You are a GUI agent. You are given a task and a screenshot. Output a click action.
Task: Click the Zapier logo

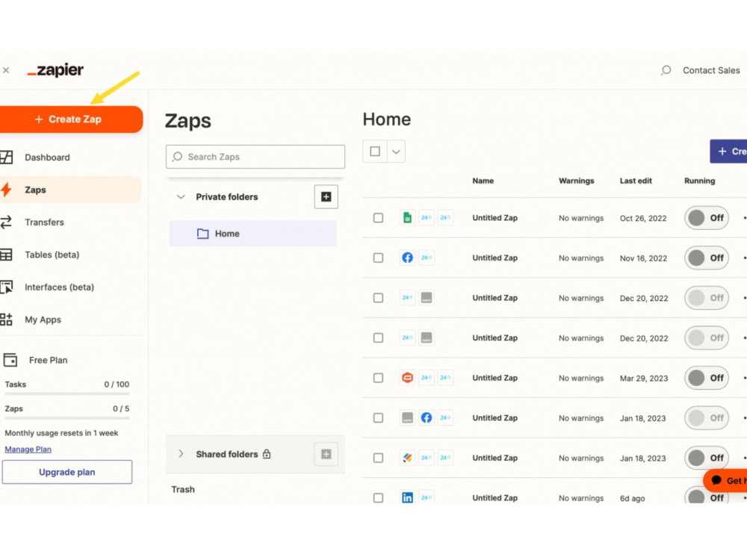pyautogui.click(x=55, y=70)
